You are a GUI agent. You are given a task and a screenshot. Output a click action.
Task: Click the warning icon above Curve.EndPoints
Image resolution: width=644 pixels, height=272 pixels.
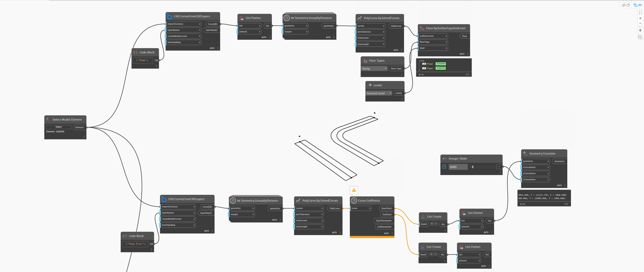pyautogui.click(x=354, y=190)
